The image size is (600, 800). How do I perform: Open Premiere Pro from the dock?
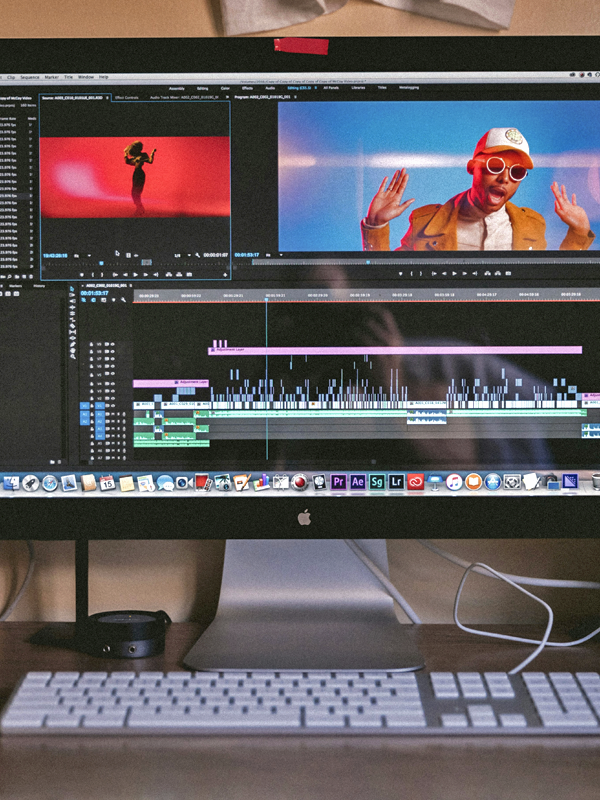click(338, 482)
